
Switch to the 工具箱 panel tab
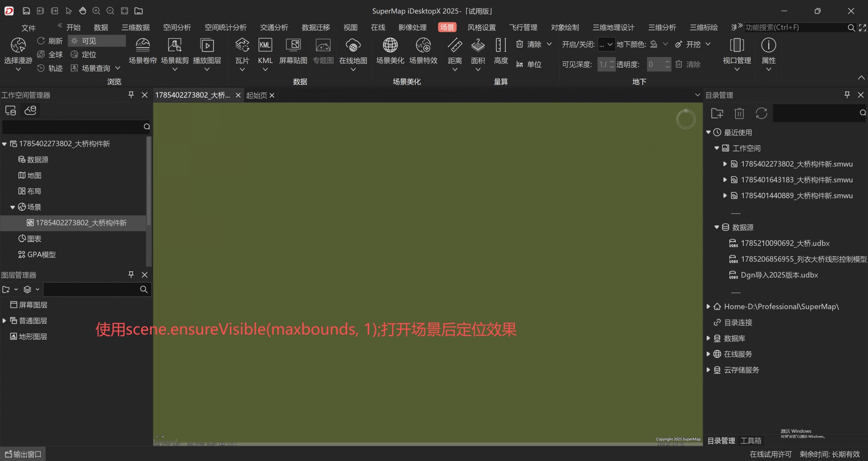point(751,440)
